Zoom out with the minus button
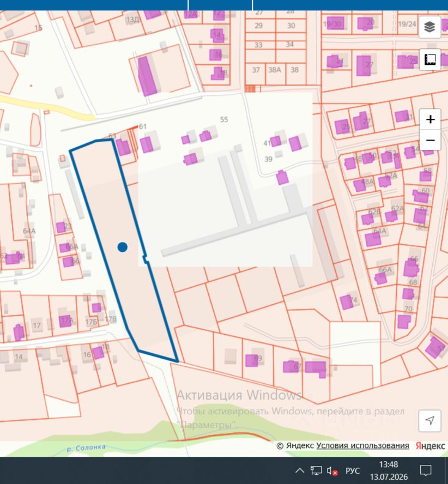The image size is (448, 484). (430, 140)
